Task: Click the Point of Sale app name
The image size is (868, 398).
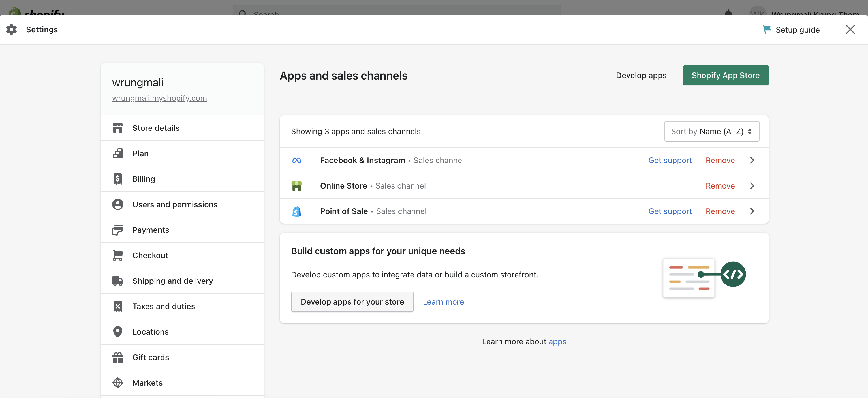Action: click(344, 211)
